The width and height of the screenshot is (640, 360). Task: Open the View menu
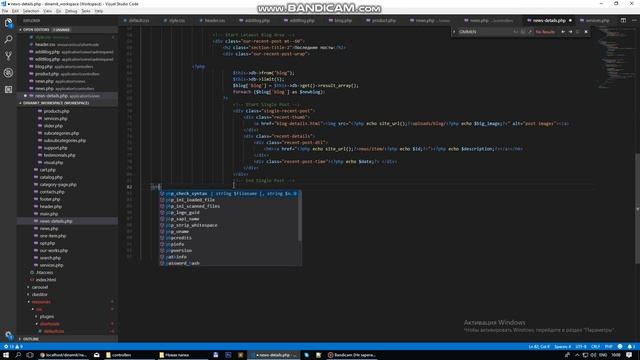[x=47, y=11]
